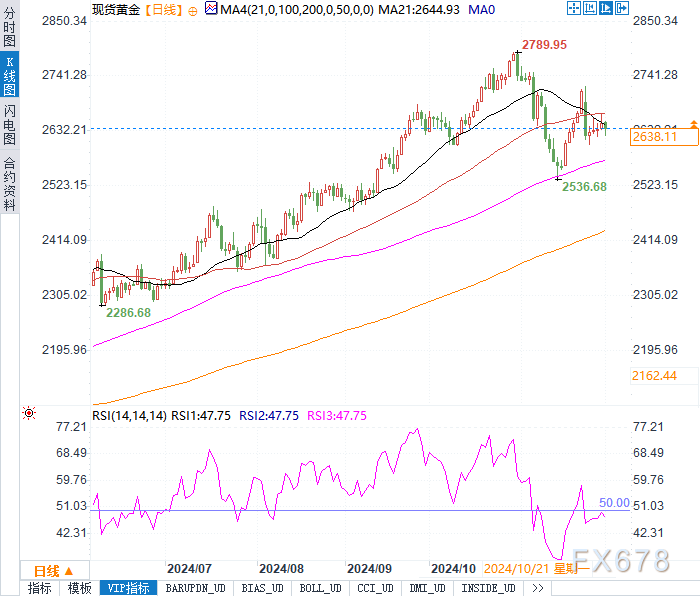Click the red sun icon beside RSI panel
700x596 pixels.
pyautogui.click(x=29, y=413)
